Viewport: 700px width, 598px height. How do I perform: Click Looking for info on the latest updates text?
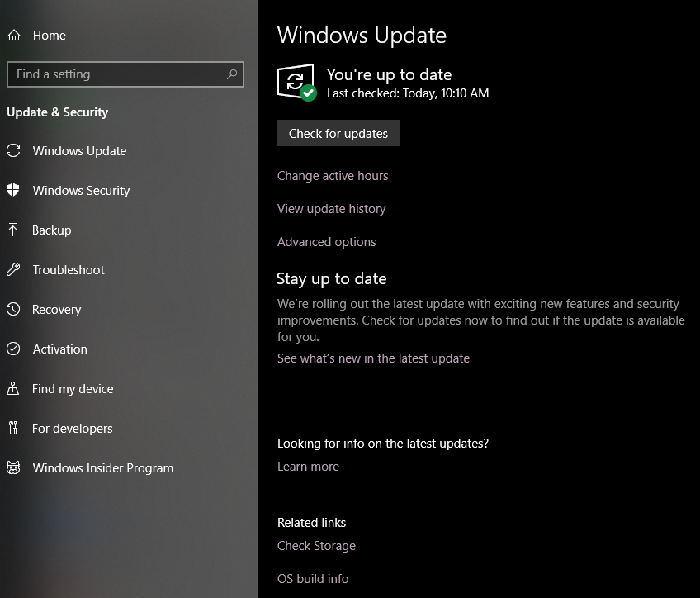tap(383, 444)
